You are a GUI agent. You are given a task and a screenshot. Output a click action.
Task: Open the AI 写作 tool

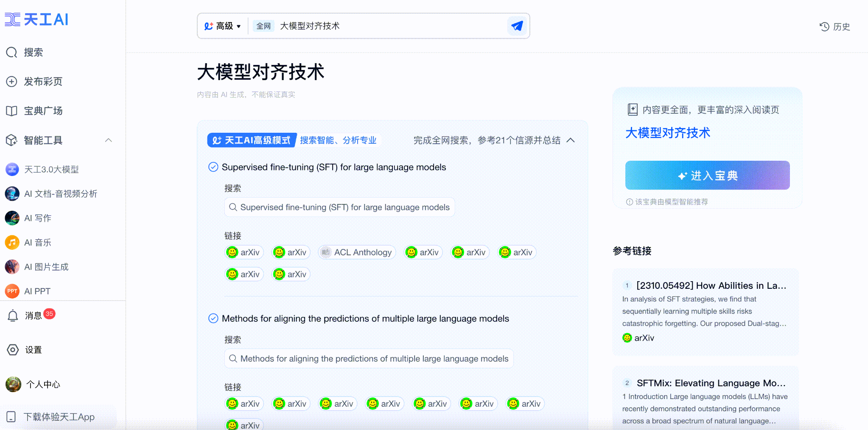tap(37, 218)
